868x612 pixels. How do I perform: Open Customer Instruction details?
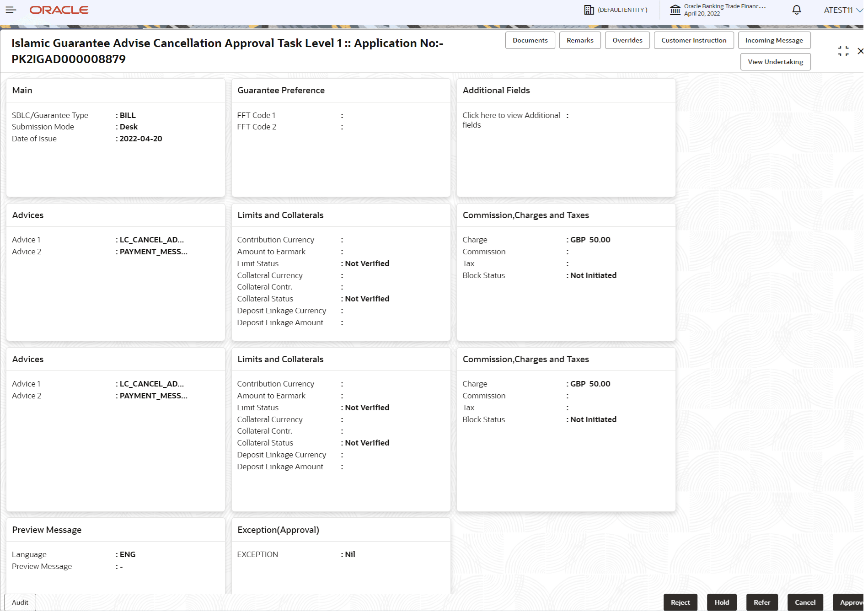coord(694,40)
